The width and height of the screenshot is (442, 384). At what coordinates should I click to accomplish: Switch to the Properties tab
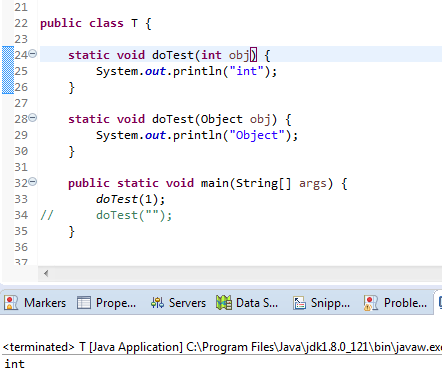pos(107,303)
